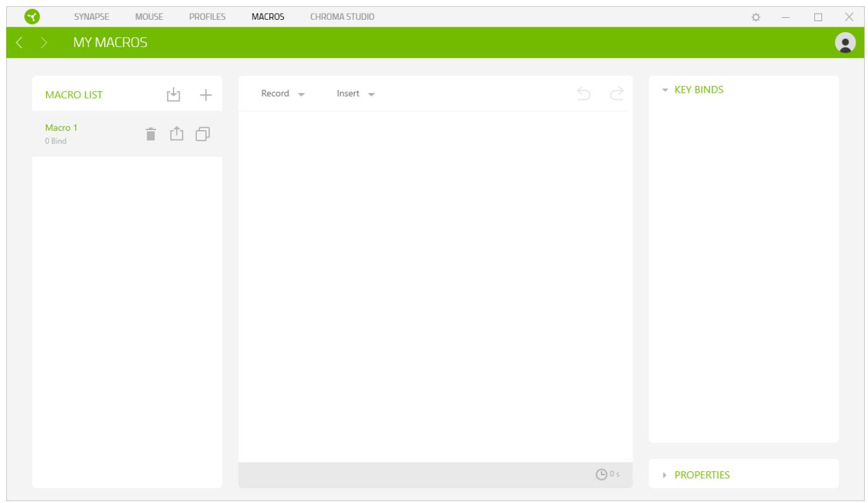The height and width of the screenshot is (503, 868).
Task: Close the Synapse window
Action: pos(849,17)
